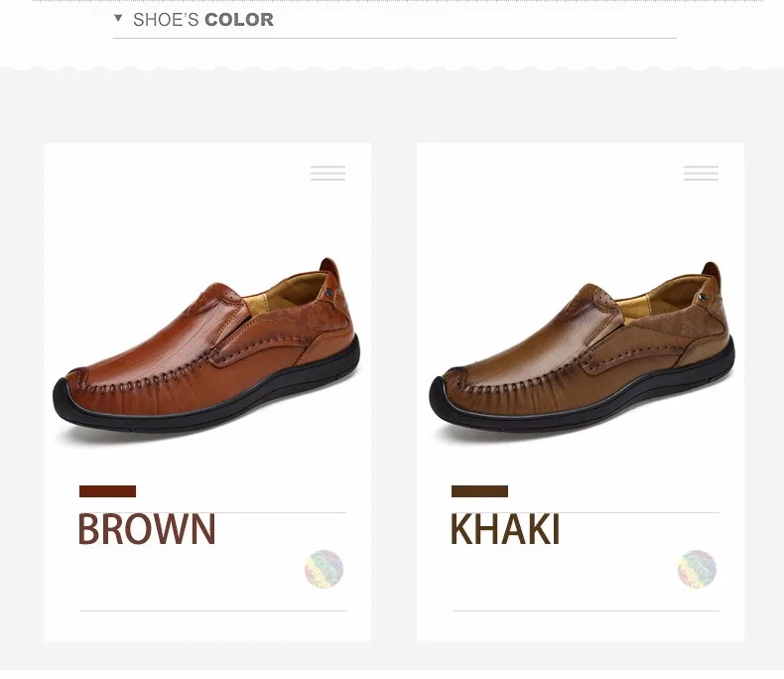Viewport: 784px width, 679px height.
Task: Click the triangle beside SHOE'S COLOR
Action: point(118,19)
